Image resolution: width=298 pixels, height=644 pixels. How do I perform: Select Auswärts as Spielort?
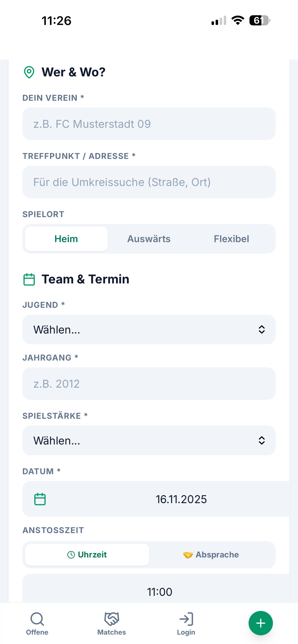pyautogui.click(x=149, y=239)
